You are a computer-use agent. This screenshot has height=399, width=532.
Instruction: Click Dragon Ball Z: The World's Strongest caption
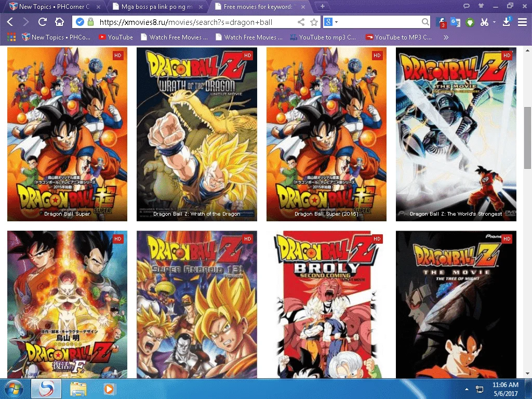[x=456, y=214]
